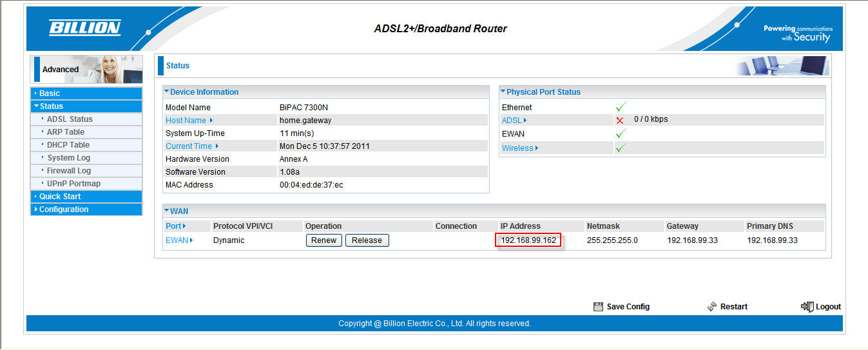Click the Release button
This screenshot has height=350, width=868.
point(367,240)
